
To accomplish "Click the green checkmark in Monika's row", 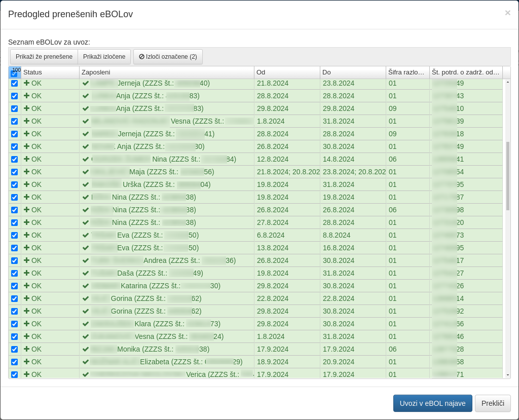I will (x=86, y=349).
